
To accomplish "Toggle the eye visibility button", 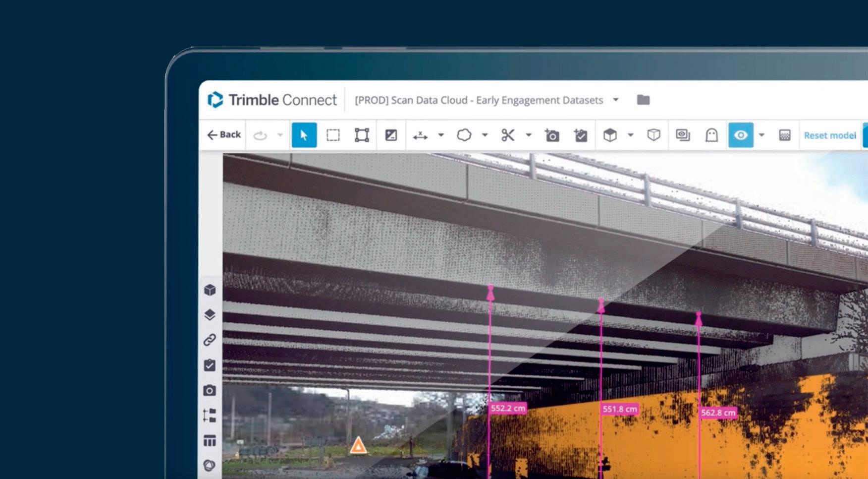I will (x=741, y=135).
